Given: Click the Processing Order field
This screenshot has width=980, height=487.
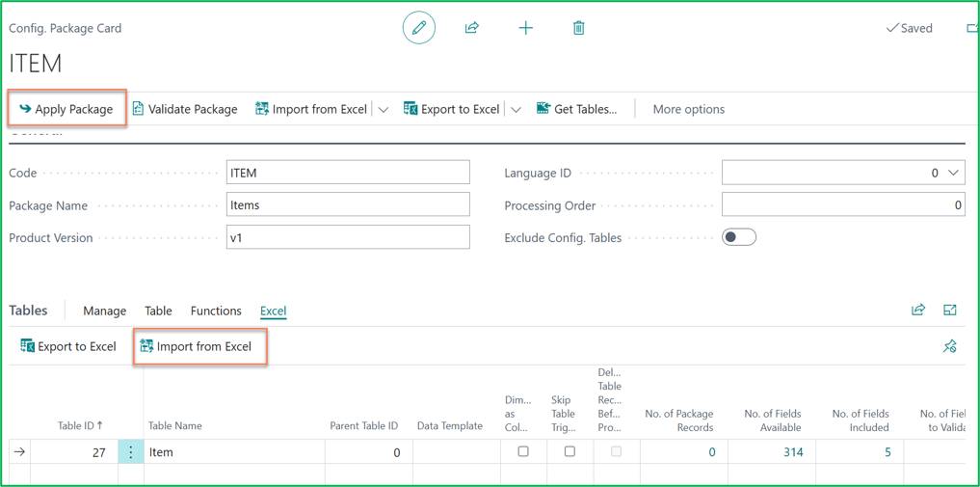Looking at the screenshot, I should [843, 204].
